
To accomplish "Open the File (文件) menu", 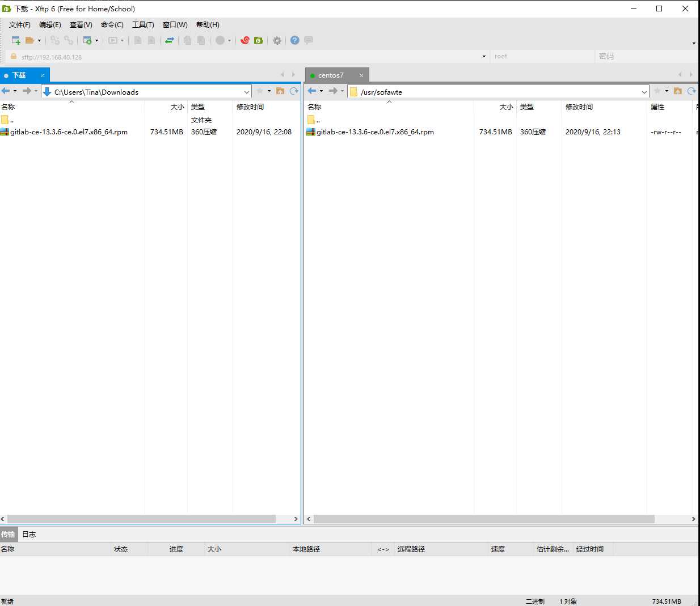I will (20, 25).
